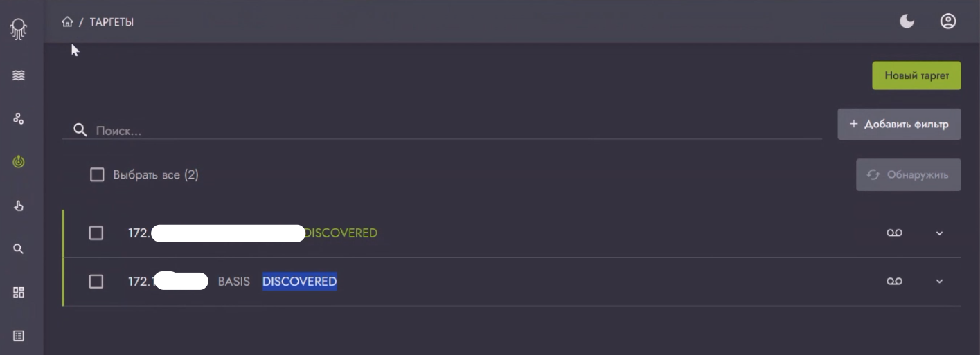Open the magnifier icon in the sidebar
This screenshot has width=980, height=355.
(19, 249)
